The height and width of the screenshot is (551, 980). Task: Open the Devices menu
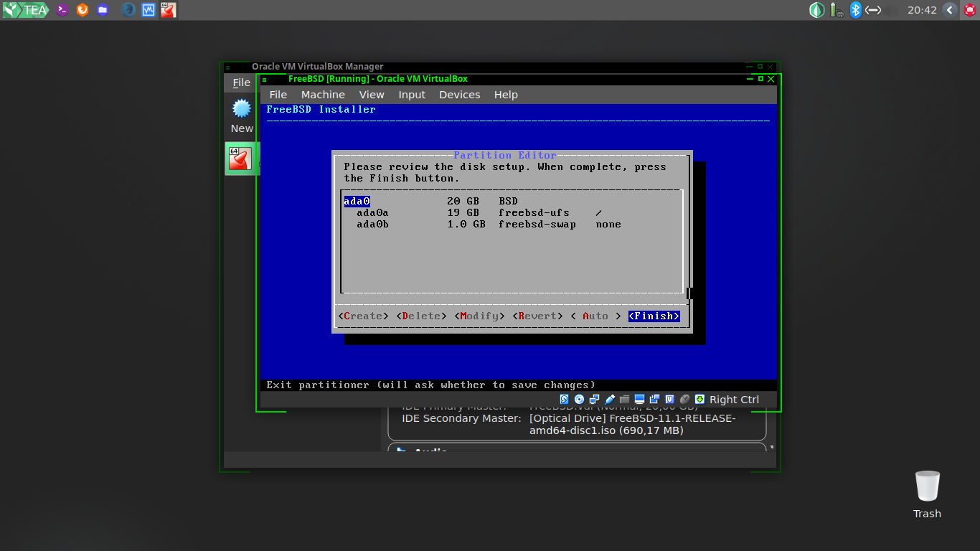pyautogui.click(x=460, y=95)
